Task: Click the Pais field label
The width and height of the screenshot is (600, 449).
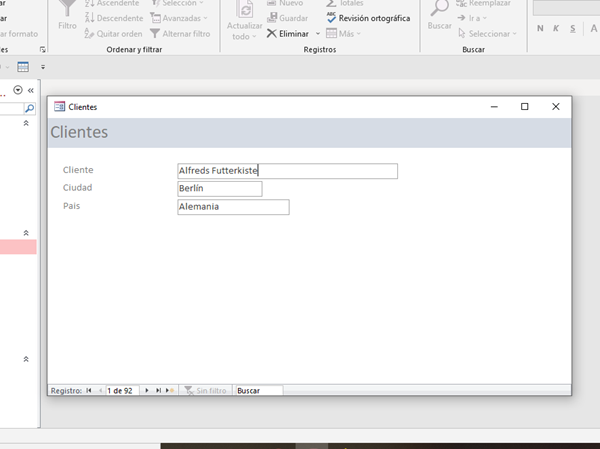Action: (x=72, y=206)
